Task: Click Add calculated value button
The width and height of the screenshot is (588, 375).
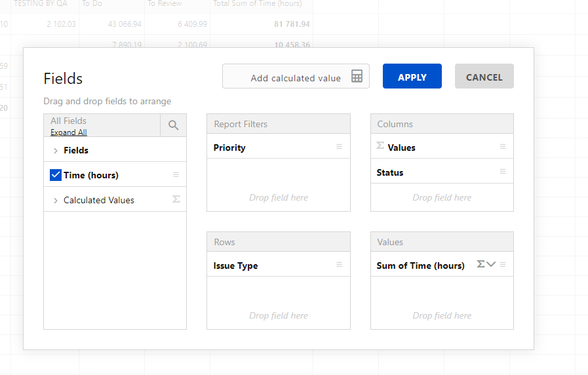Action: [296, 76]
